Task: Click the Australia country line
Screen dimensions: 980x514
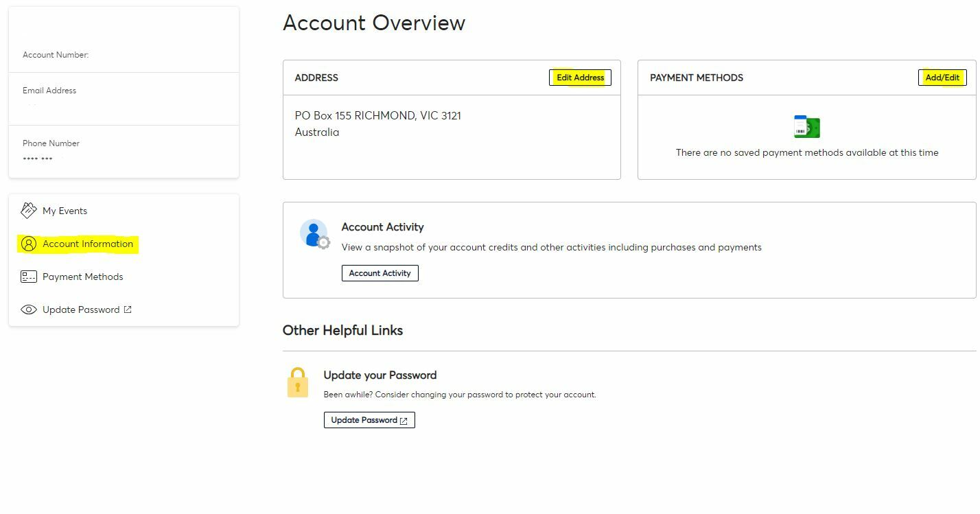Action: [317, 132]
